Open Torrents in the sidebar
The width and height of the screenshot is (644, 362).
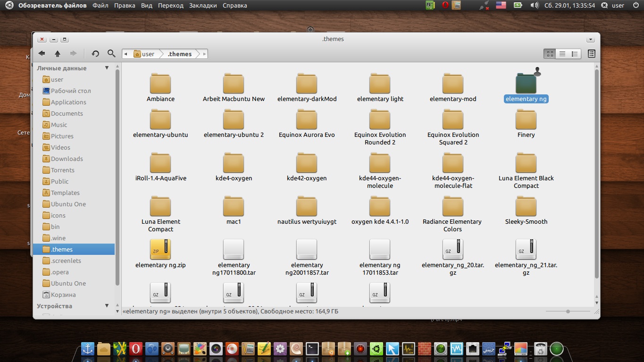coord(74,170)
